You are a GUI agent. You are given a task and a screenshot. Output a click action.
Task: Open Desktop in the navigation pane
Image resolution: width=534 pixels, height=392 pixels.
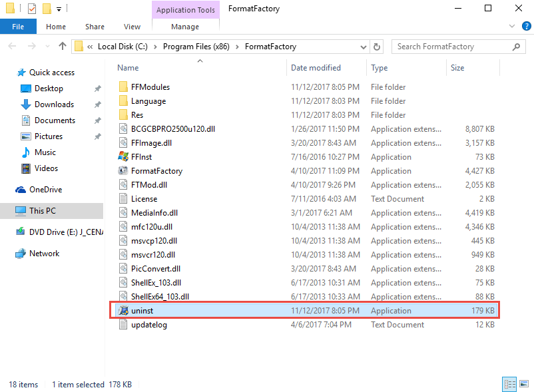click(x=49, y=89)
